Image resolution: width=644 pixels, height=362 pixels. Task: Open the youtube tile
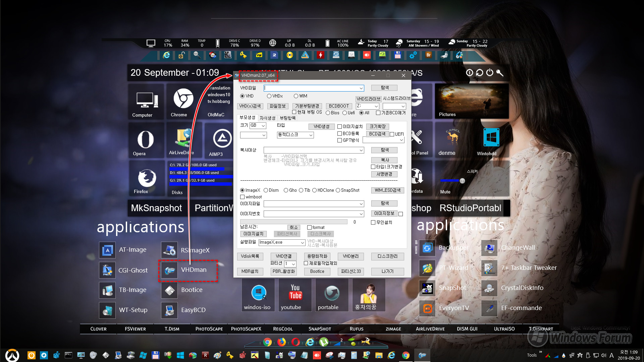click(x=295, y=295)
